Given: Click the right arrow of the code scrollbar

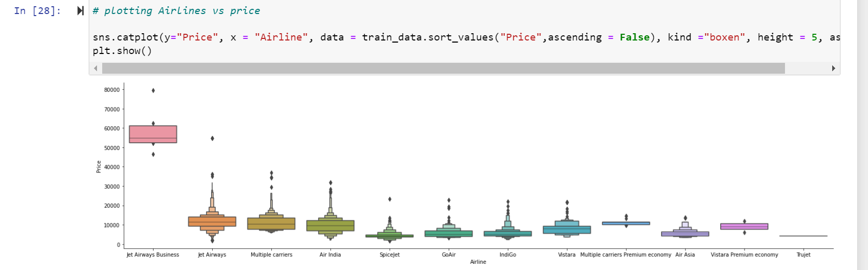Looking at the screenshot, I should click(834, 69).
